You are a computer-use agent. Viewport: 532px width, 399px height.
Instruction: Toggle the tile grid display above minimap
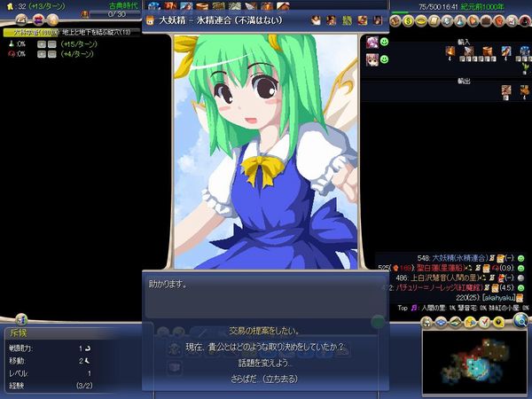(x=441, y=321)
